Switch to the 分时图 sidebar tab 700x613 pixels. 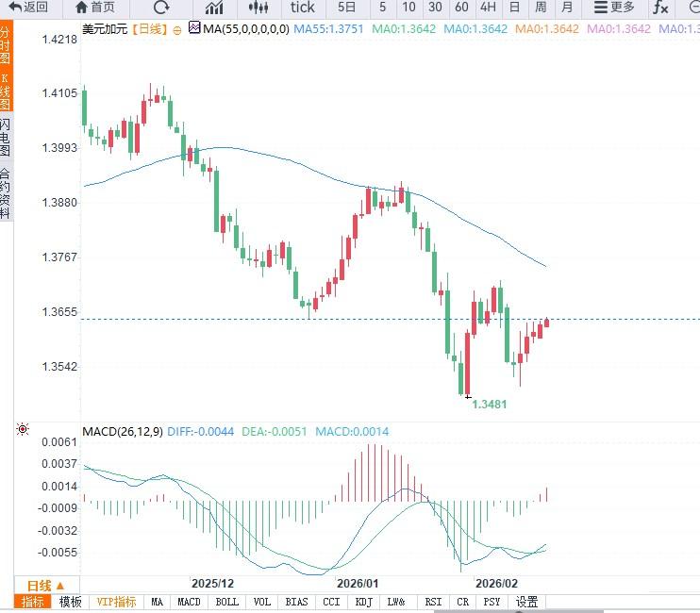tap(6, 46)
